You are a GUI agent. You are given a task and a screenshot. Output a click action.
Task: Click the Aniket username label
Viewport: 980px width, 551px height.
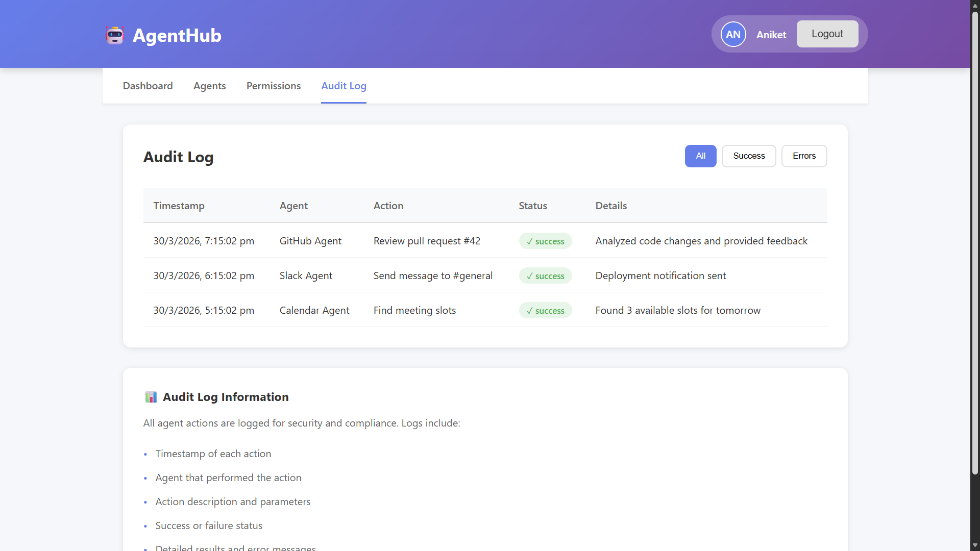[x=771, y=35]
